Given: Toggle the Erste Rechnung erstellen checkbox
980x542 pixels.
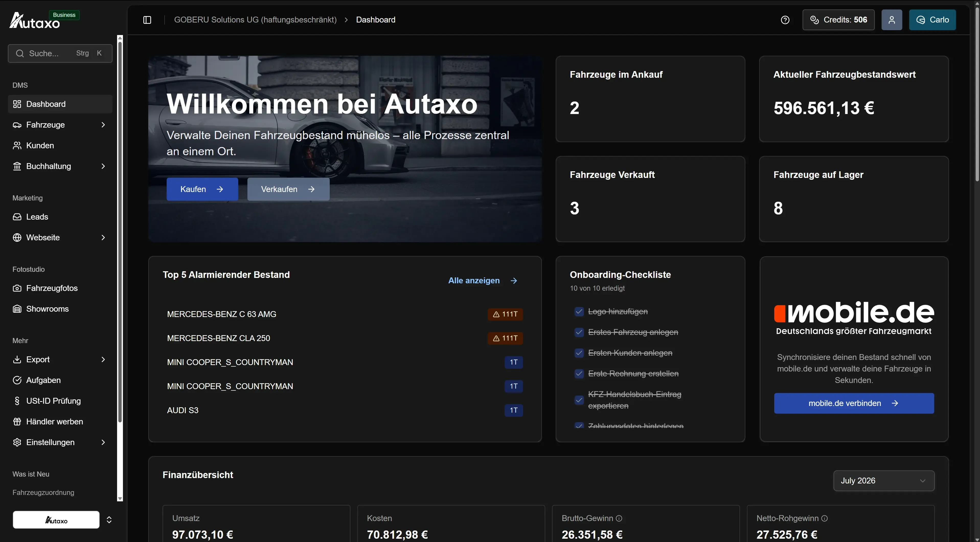Looking at the screenshot, I should click(x=579, y=374).
